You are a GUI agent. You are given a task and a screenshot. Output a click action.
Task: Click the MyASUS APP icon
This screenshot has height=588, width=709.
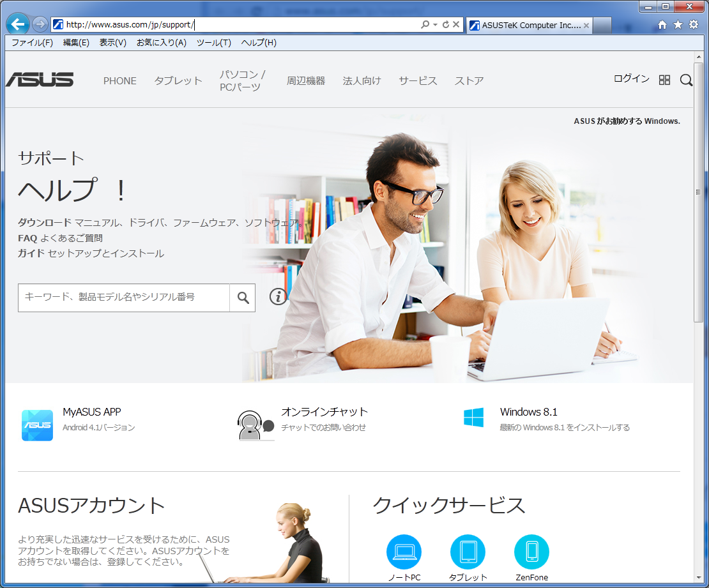tap(37, 425)
